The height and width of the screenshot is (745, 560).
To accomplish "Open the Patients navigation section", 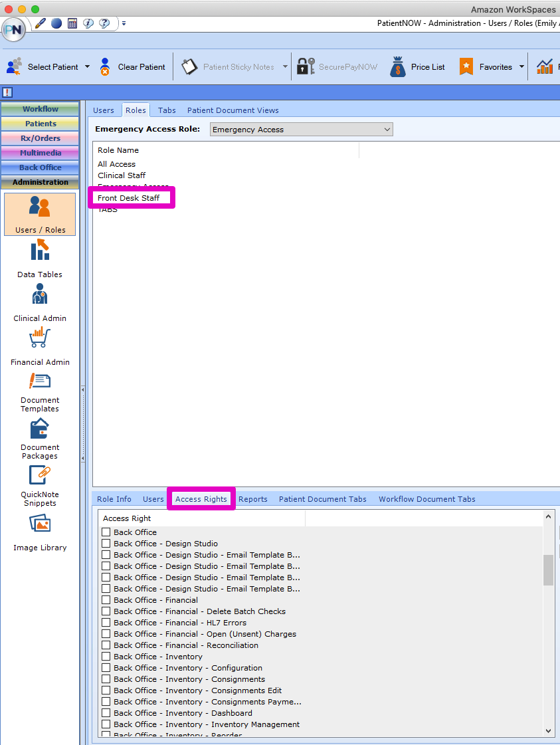I will 41,124.
